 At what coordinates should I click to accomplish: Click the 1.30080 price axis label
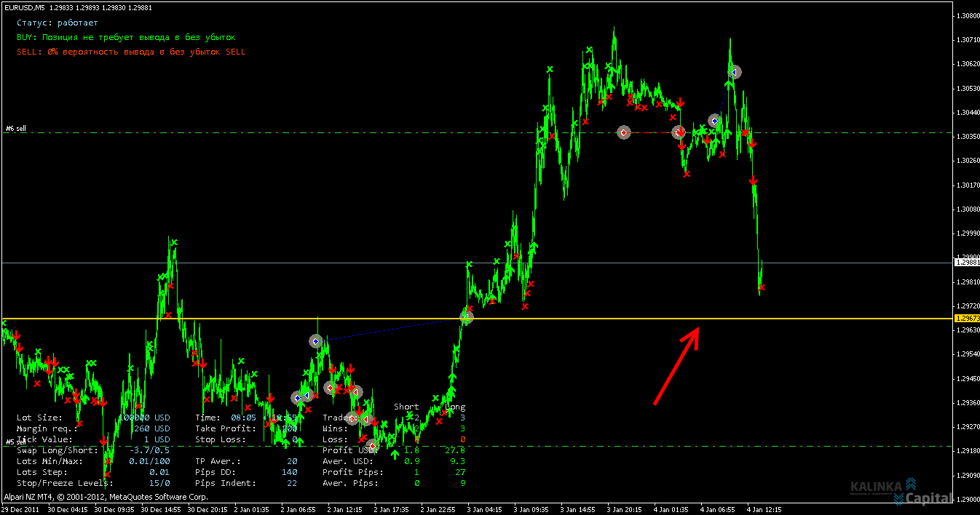966,209
